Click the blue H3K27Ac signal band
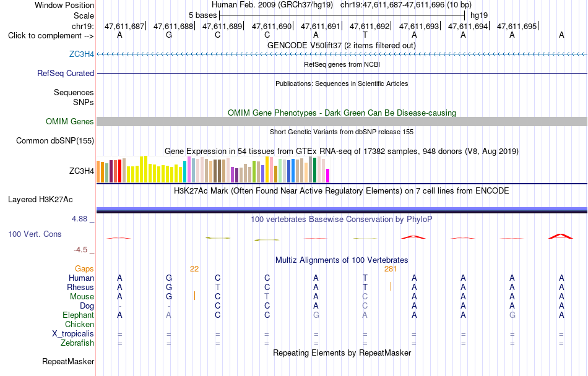588x376 pixels. pyautogui.click(x=342, y=210)
